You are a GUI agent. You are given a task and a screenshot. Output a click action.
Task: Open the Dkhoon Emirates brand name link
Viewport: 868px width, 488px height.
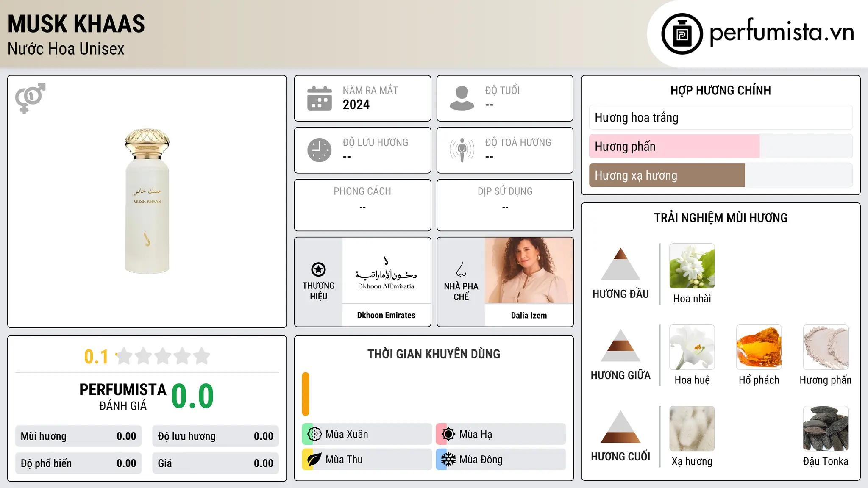[x=386, y=315]
